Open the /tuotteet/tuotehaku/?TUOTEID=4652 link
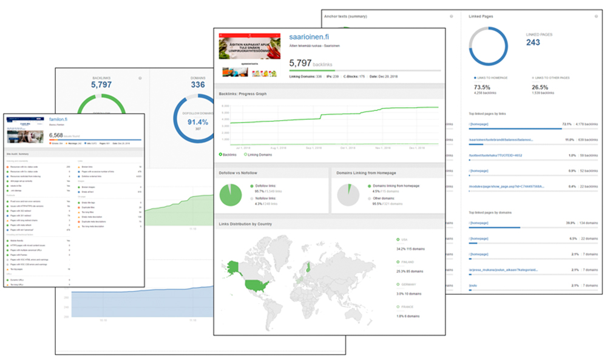The height and width of the screenshot is (364, 607). [495, 155]
